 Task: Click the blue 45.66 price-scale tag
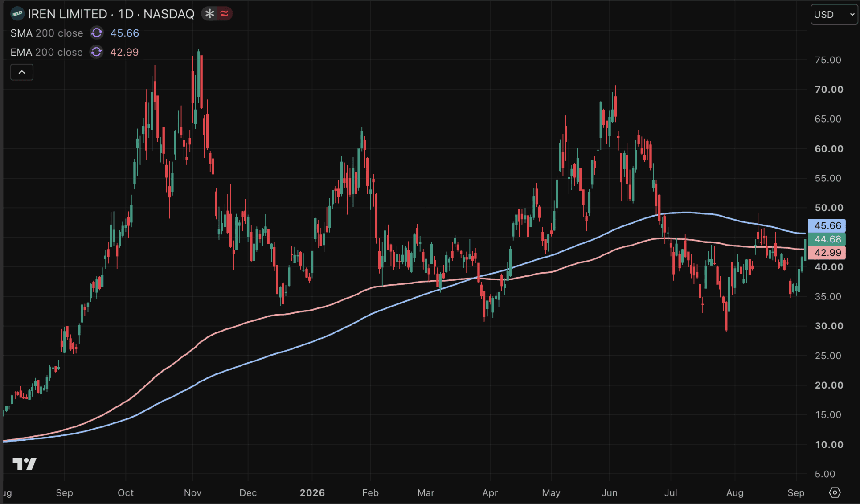click(x=827, y=225)
